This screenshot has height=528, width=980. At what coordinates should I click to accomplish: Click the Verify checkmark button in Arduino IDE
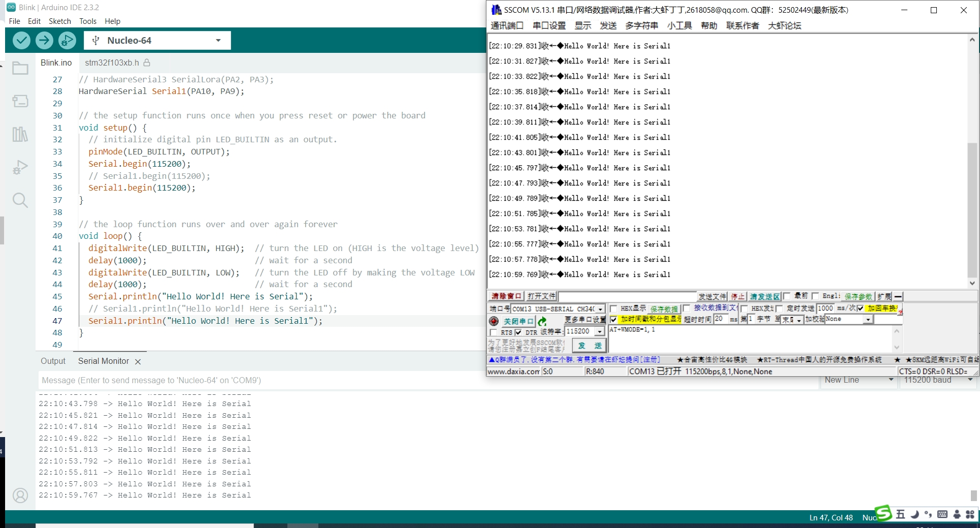[x=21, y=40]
